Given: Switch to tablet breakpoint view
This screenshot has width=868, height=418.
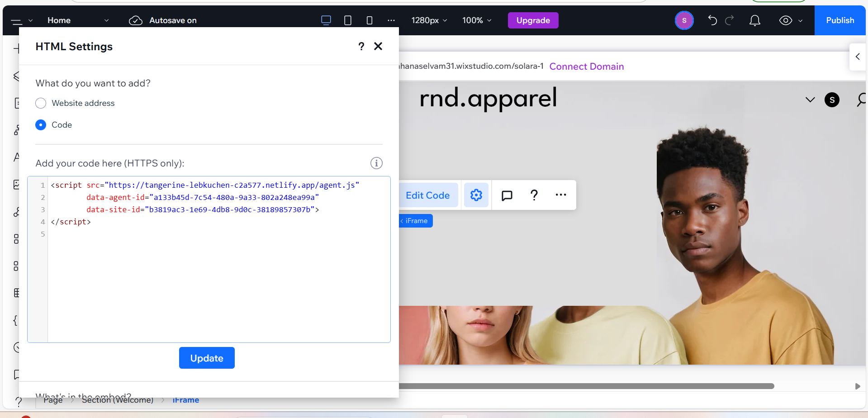Looking at the screenshot, I should (348, 20).
